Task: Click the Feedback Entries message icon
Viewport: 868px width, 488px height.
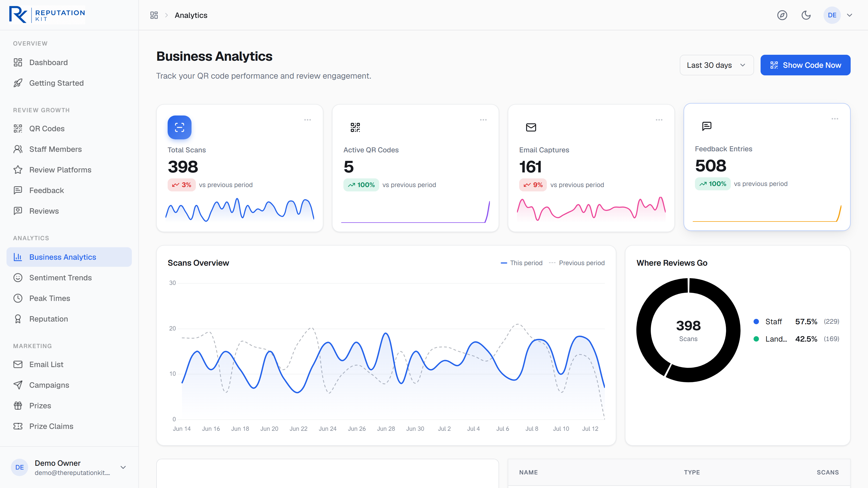Action: 707,126
